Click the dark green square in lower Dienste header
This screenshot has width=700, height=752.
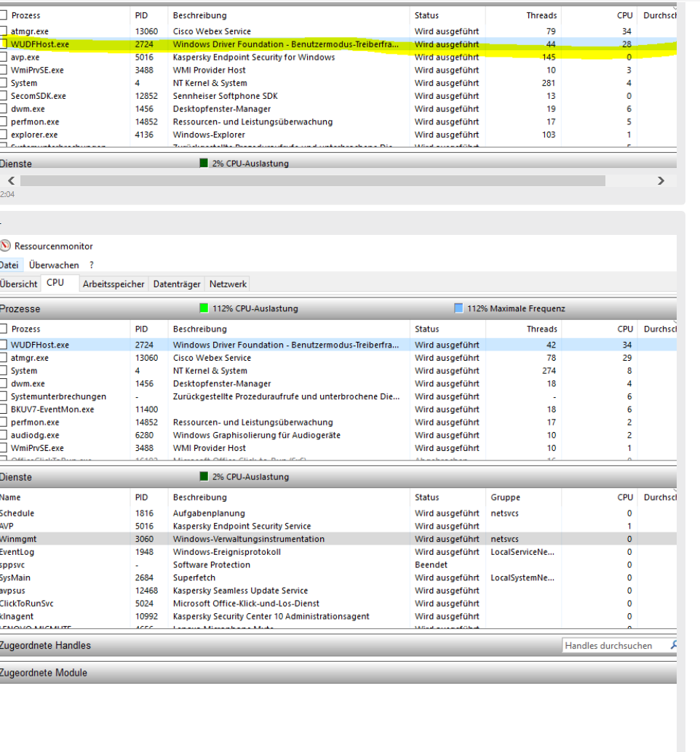(204, 476)
